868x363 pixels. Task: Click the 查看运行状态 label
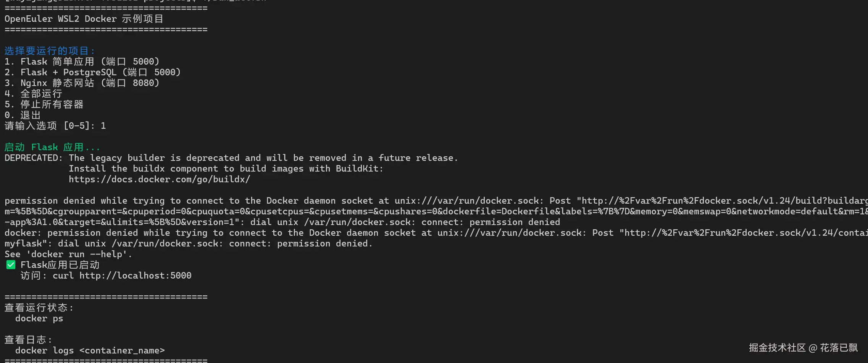pyautogui.click(x=39, y=308)
